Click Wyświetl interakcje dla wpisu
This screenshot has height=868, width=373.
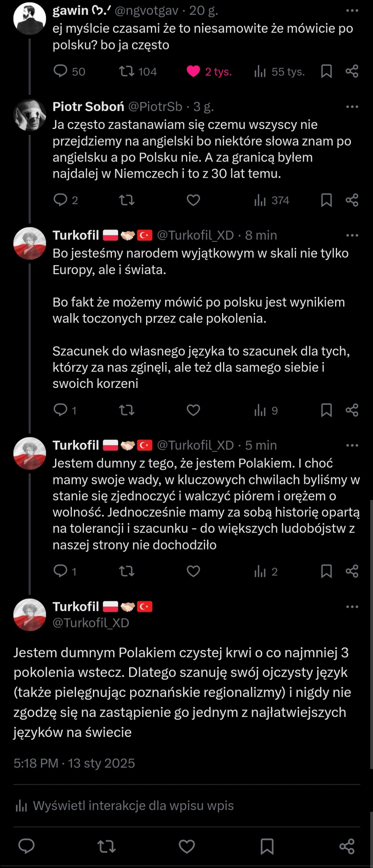133,805
